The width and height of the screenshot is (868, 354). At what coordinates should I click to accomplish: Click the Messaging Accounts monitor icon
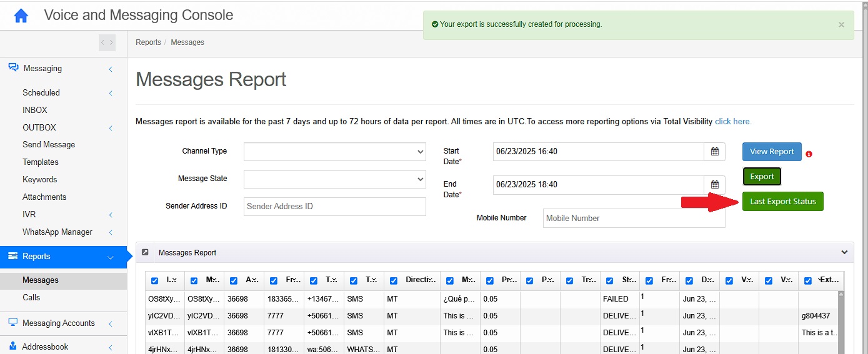12,323
